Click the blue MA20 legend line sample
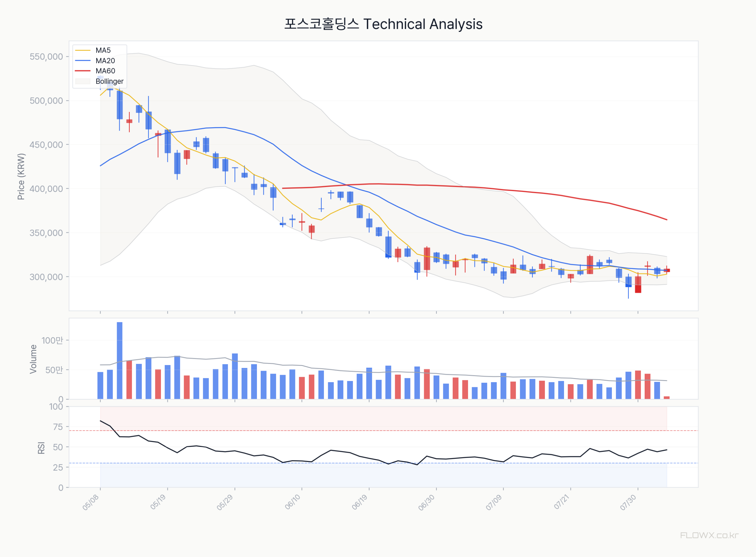756x557 pixels. (83, 61)
